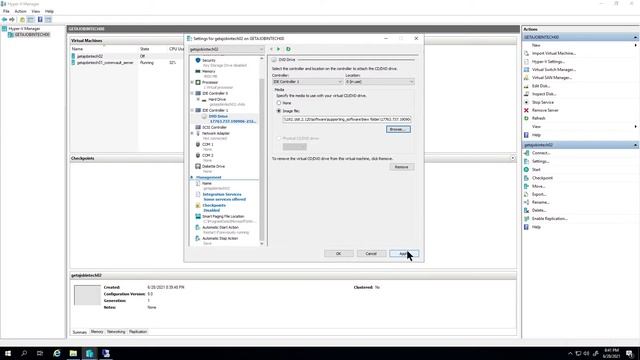Switch to the Memory tab
Viewport: 640px width, 360px height.
pos(97,332)
